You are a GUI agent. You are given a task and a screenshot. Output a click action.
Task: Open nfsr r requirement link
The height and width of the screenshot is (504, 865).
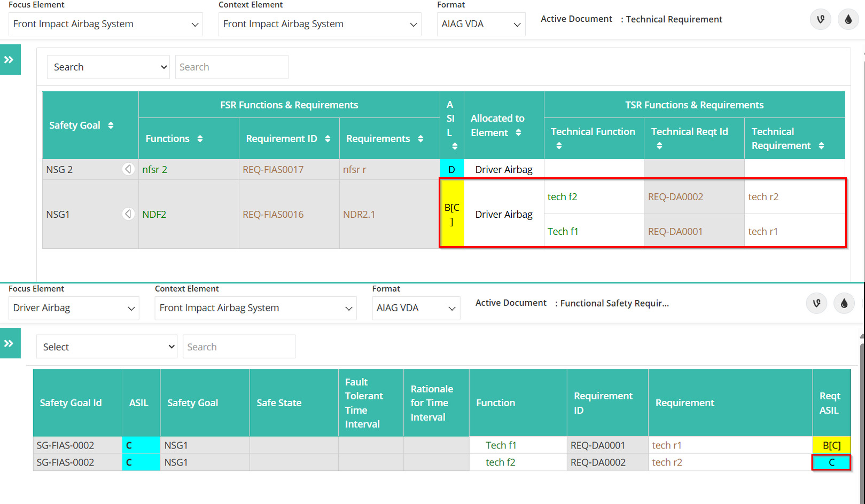click(x=355, y=169)
